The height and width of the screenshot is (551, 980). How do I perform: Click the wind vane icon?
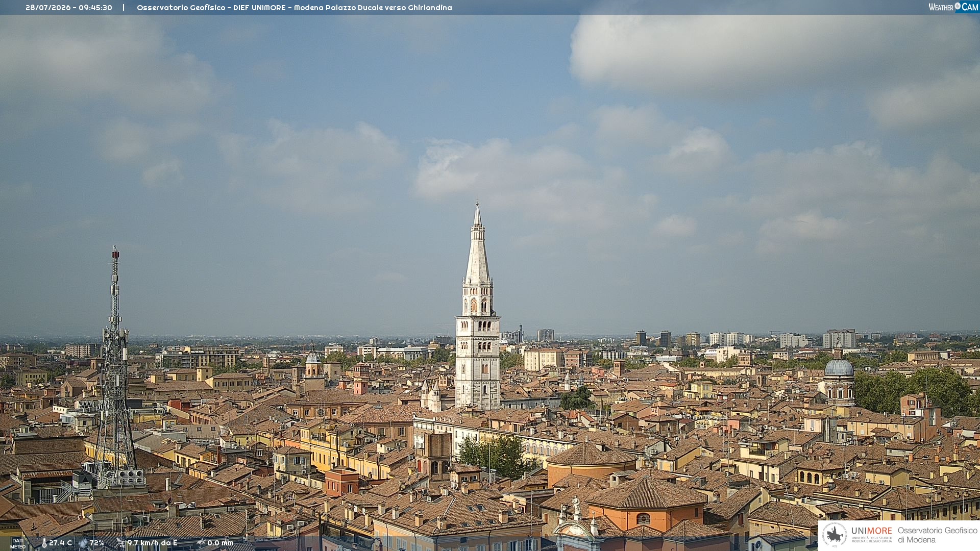(120, 543)
